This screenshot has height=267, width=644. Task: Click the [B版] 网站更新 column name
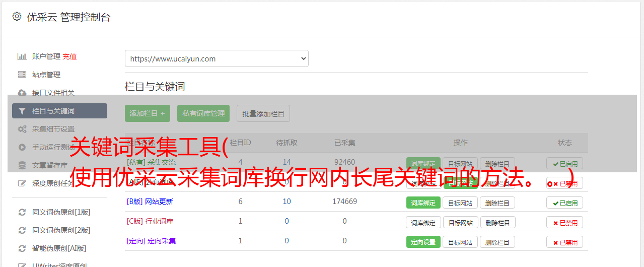click(150, 202)
